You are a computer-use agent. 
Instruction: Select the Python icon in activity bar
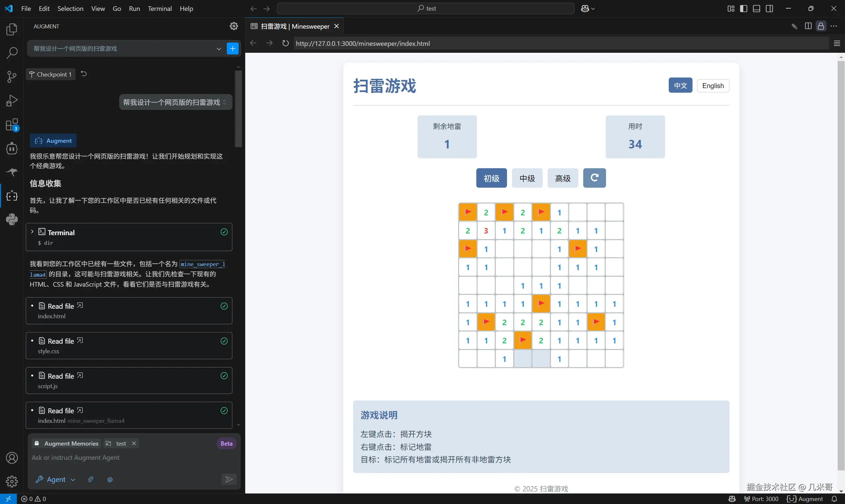pos(11,219)
